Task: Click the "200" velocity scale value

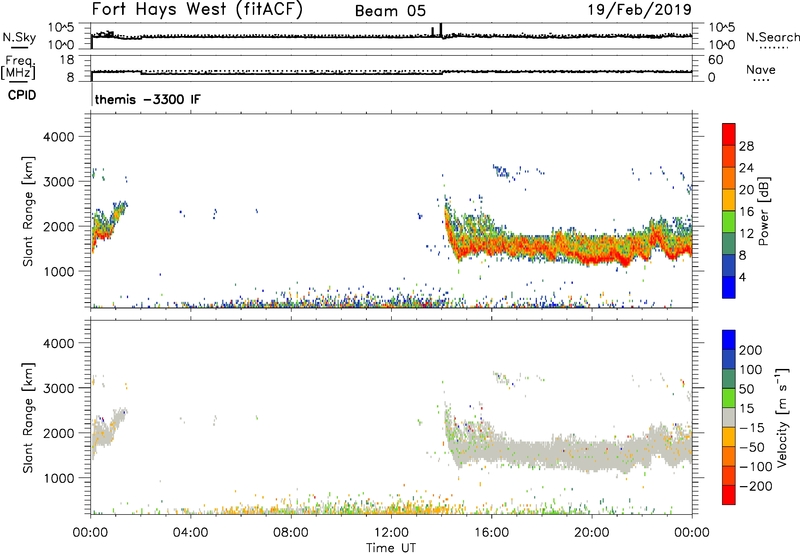Action: pos(751,350)
